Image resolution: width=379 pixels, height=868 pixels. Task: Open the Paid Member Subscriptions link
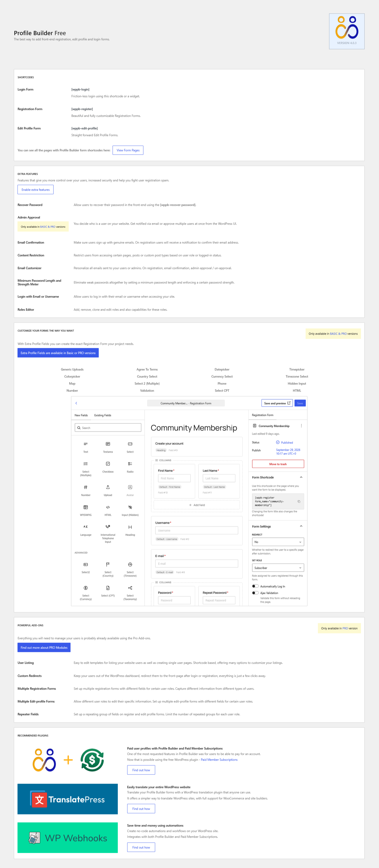click(219, 760)
